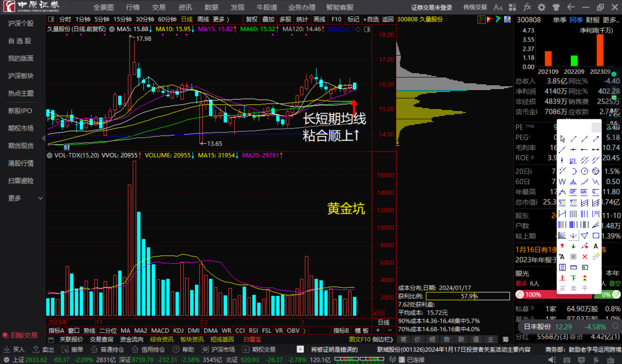Viewport: 622px width, 364px height.
Task: Click the 买入 buy button
Action: point(14,350)
